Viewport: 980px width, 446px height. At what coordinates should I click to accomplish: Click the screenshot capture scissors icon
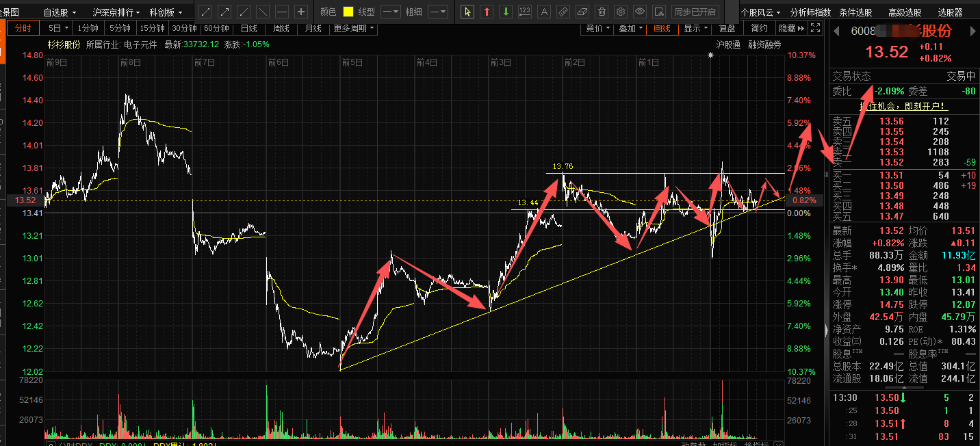(658, 12)
